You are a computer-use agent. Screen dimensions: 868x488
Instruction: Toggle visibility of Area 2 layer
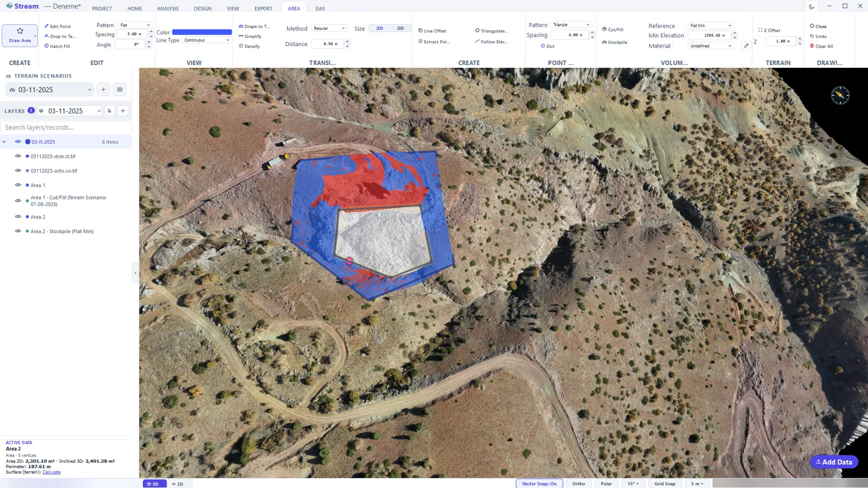18,217
